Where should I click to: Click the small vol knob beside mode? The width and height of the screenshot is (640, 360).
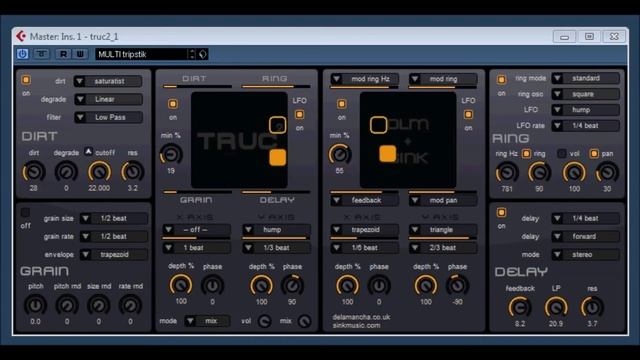[x=264, y=322]
